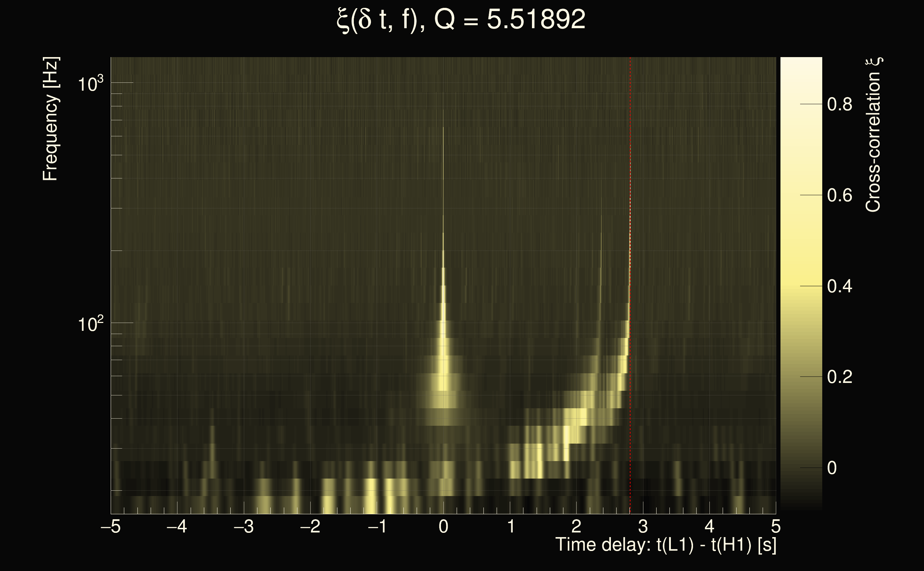Viewport: 924px width, 571px height.
Task: Click the curved bright chirp track near 2 seconds
Action: 578,417
